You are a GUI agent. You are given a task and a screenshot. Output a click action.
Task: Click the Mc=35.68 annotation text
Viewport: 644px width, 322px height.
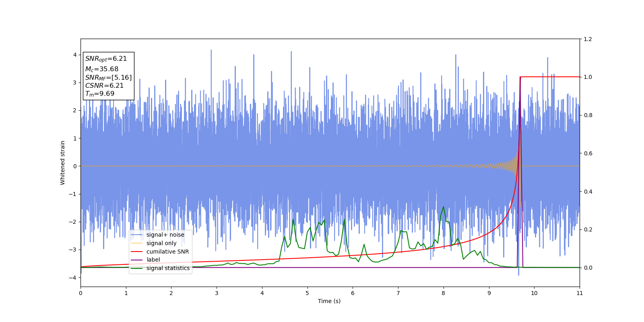click(102, 69)
